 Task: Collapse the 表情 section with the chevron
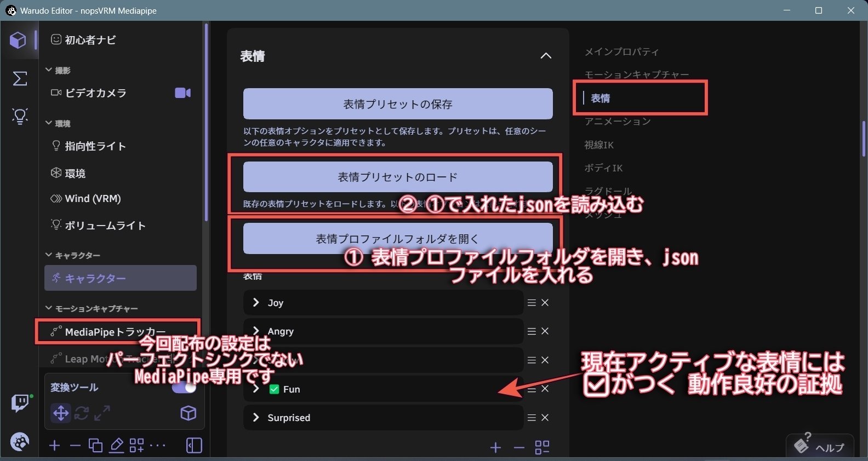546,56
